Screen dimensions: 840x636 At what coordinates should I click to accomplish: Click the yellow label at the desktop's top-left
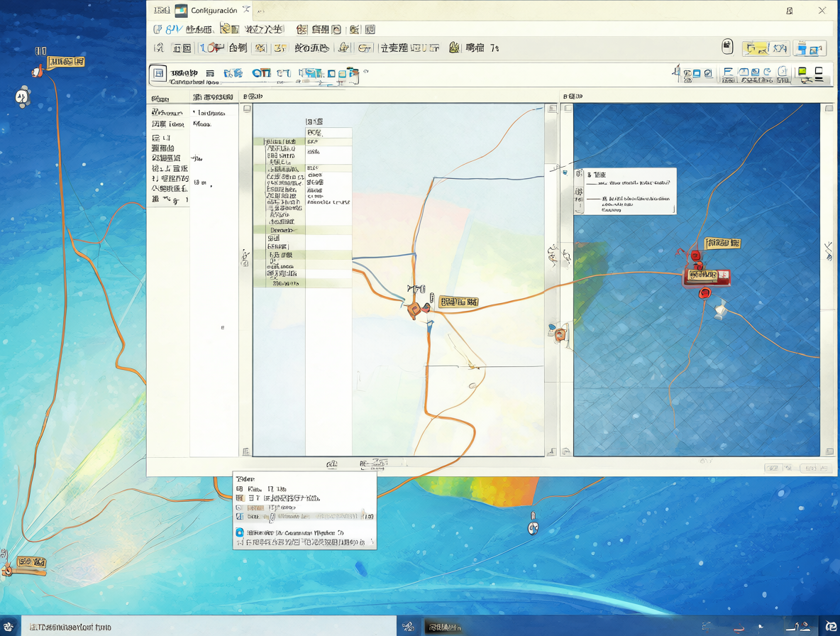click(x=66, y=62)
